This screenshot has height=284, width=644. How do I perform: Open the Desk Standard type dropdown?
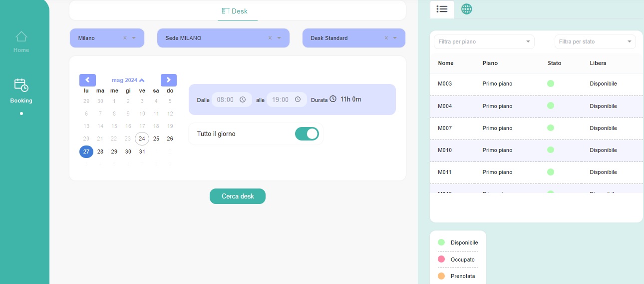tap(395, 38)
